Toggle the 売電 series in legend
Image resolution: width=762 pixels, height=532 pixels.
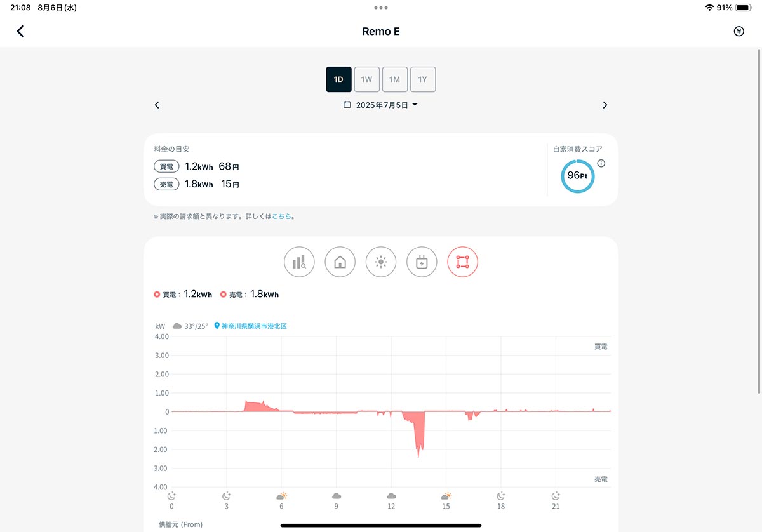pyautogui.click(x=250, y=295)
